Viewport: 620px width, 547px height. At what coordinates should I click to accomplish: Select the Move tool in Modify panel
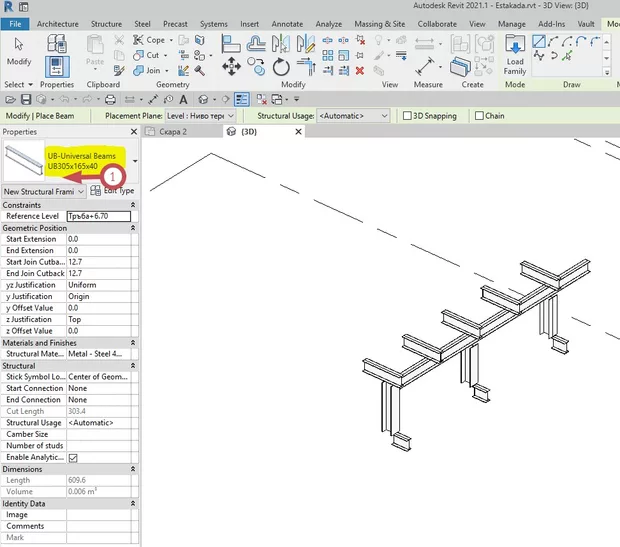point(230,66)
